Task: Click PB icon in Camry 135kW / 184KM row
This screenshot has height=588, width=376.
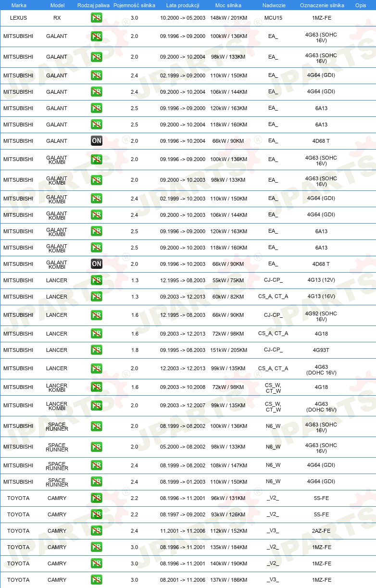Action: click(96, 547)
